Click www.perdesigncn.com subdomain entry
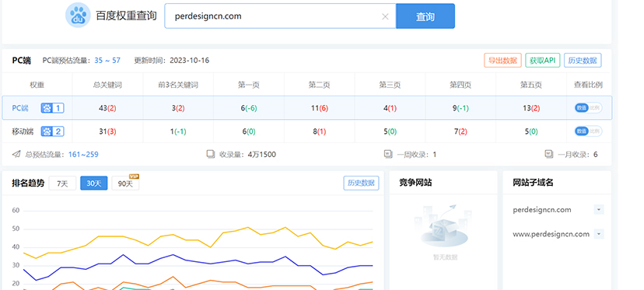Viewport: 644px width, 290px height. pyautogui.click(x=551, y=234)
